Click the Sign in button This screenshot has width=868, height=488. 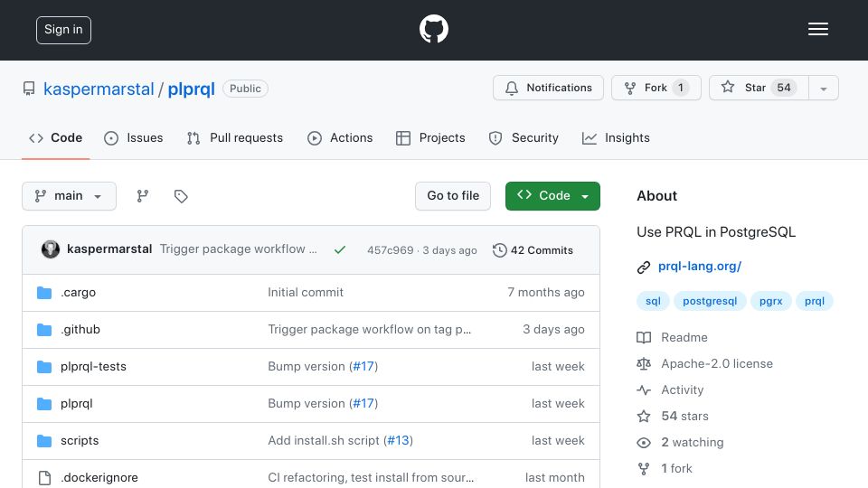63,30
